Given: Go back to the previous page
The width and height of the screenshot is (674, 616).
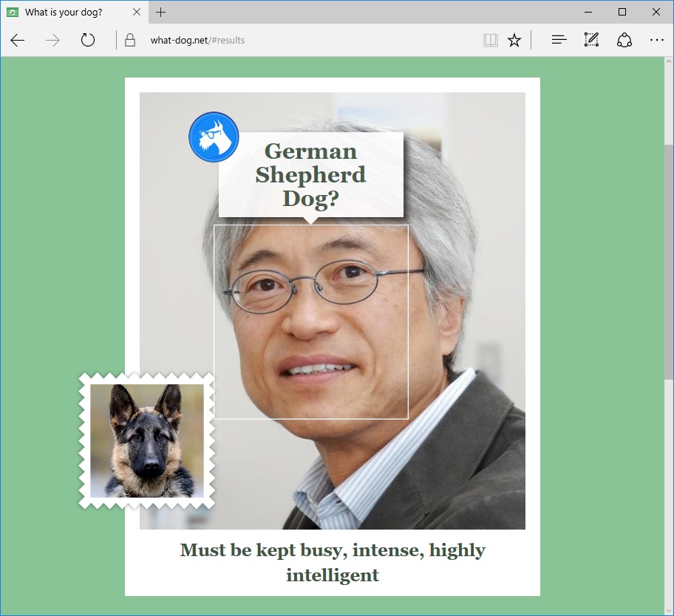Looking at the screenshot, I should click(18, 41).
